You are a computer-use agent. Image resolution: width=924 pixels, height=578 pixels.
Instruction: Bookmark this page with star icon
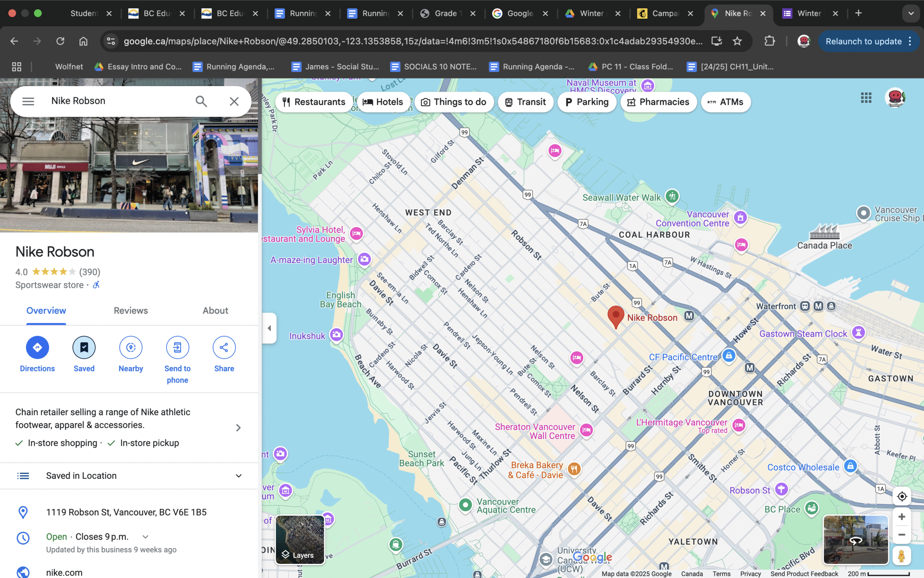pyautogui.click(x=737, y=41)
